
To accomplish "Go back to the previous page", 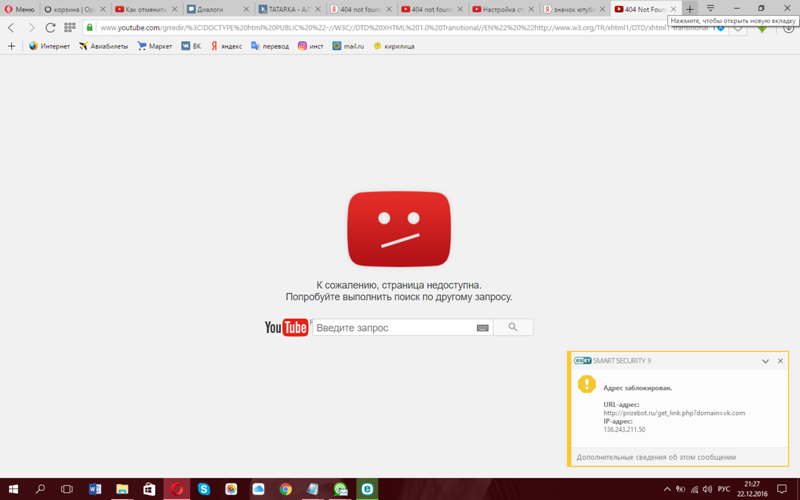I will coord(12,27).
